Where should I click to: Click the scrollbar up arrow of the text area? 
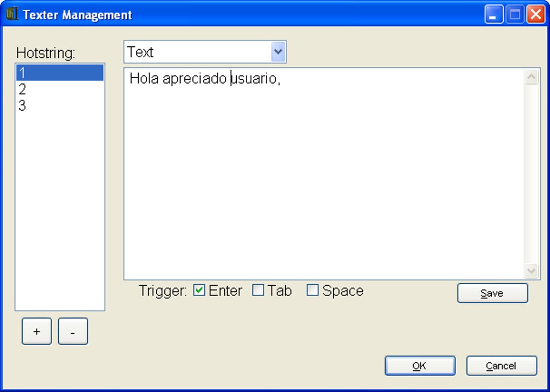point(531,76)
